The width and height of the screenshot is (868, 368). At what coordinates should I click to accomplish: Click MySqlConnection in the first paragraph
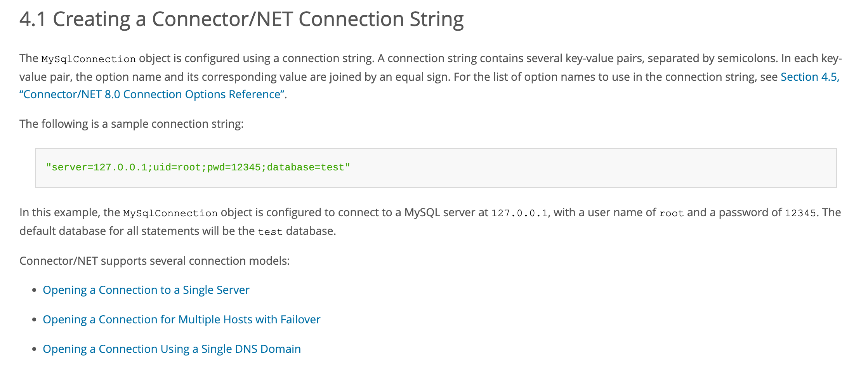pyautogui.click(x=89, y=59)
